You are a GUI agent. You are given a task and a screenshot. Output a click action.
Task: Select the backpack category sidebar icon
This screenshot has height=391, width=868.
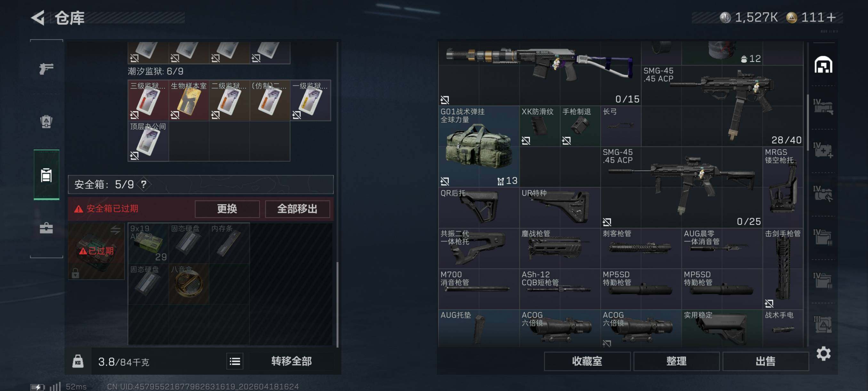click(46, 121)
